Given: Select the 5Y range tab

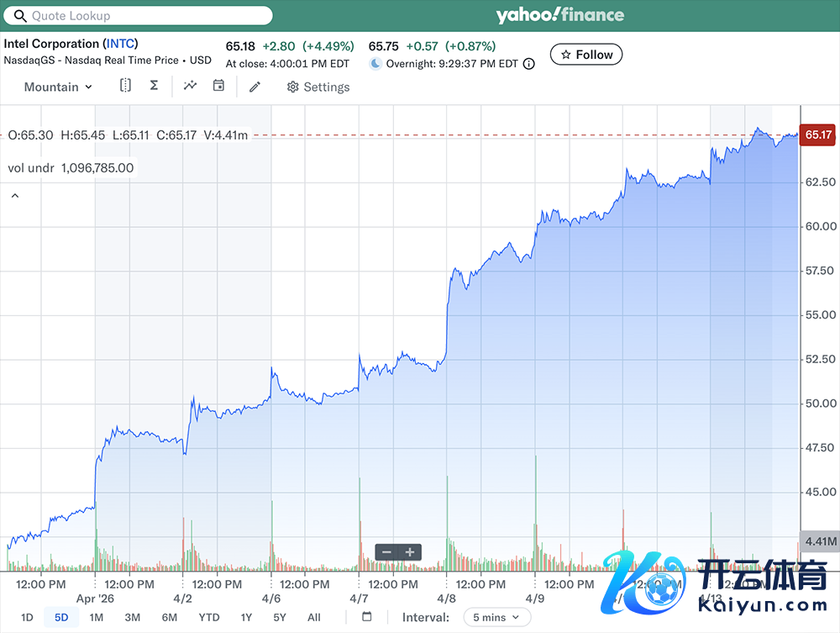Looking at the screenshot, I should [279, 617].
